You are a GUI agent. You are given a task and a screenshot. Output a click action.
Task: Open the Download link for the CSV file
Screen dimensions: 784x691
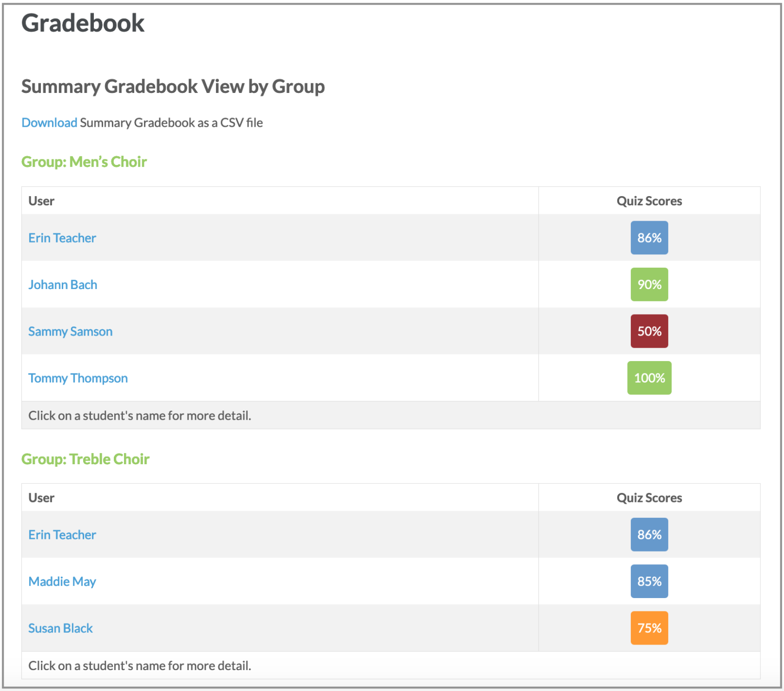click(49, 123)
